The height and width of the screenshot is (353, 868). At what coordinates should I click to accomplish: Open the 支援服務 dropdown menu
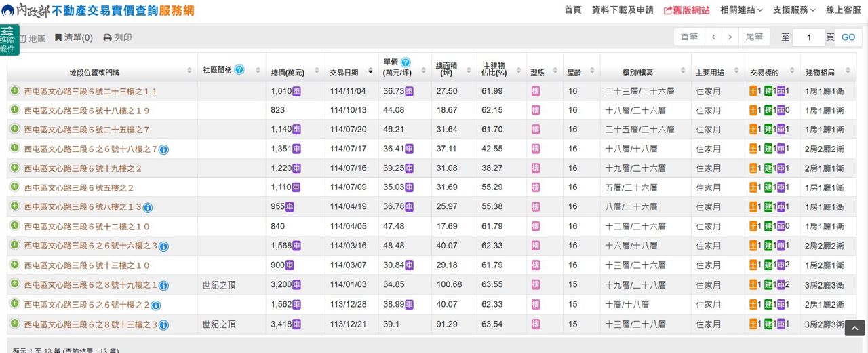point(794,10)
